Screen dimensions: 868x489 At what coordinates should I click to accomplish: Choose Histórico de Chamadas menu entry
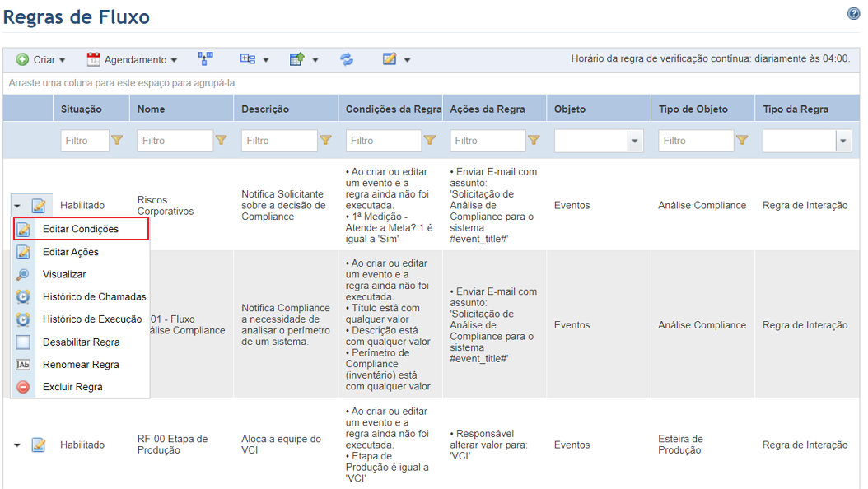coord(81,297)
